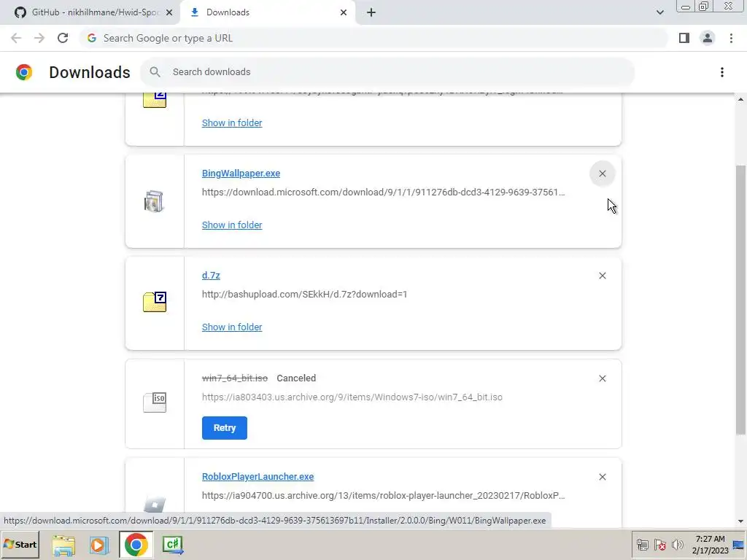
Task: Go back to previous page
Action: tap(16, 38)
